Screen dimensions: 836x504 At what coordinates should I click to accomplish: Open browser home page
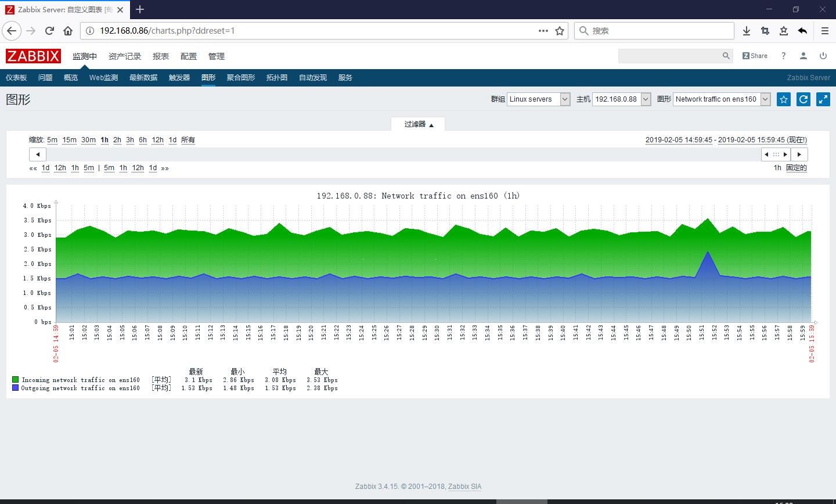click(68, 31)
